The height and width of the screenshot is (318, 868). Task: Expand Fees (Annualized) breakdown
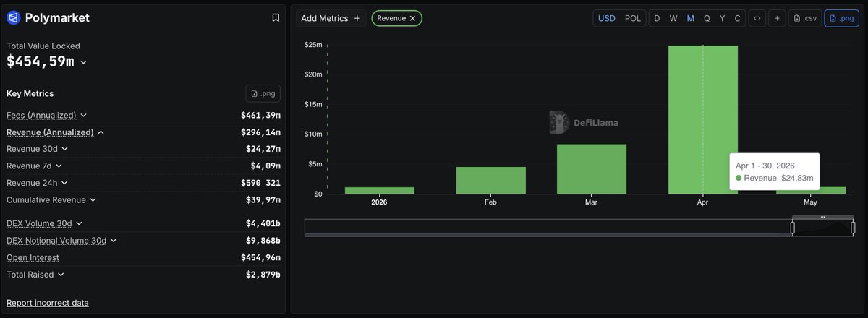click(x=84, y=115)
